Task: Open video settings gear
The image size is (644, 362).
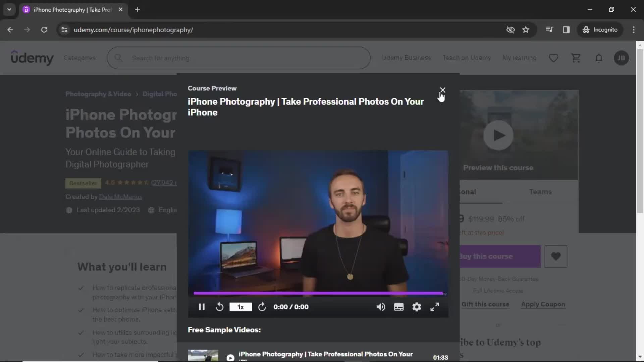Action: [x=417, y=307]
